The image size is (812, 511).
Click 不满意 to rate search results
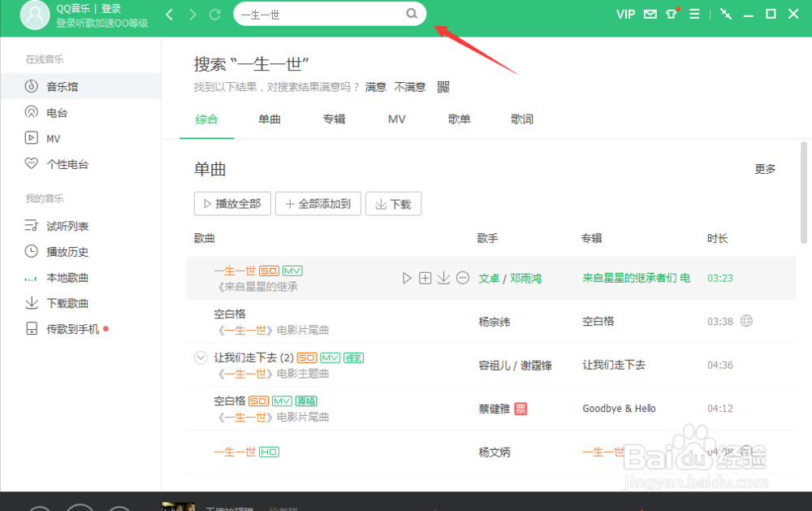coord(410,86)
